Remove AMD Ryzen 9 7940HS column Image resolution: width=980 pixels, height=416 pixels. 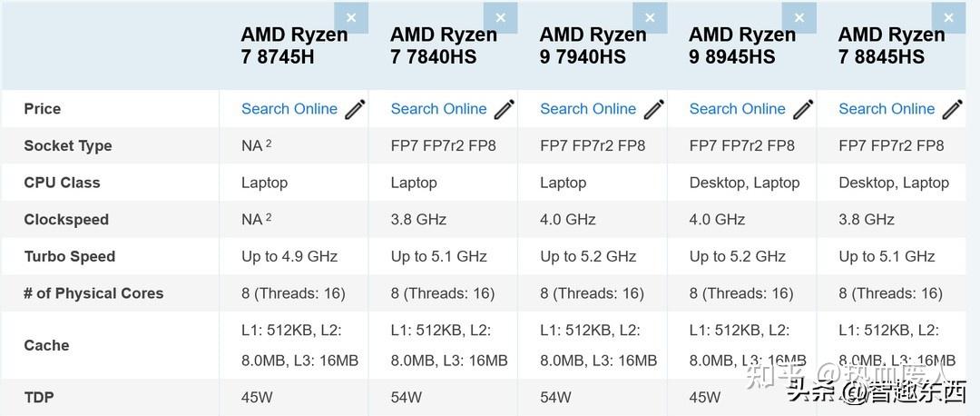[x=650, y=18]
